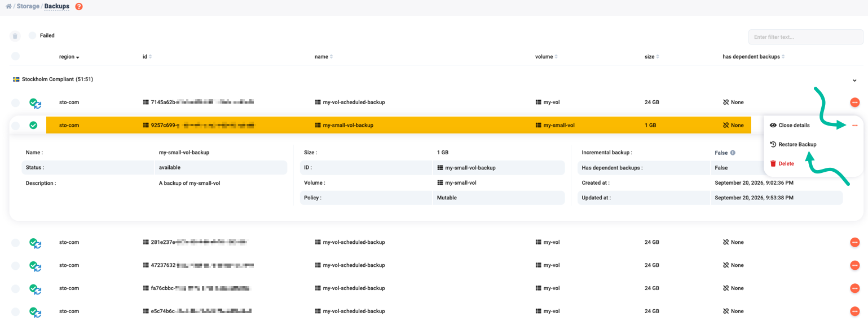This screenshot has width=868, height=321.
Task: Click the 1 GB size in highlighted row
Action: click(650, 125)
